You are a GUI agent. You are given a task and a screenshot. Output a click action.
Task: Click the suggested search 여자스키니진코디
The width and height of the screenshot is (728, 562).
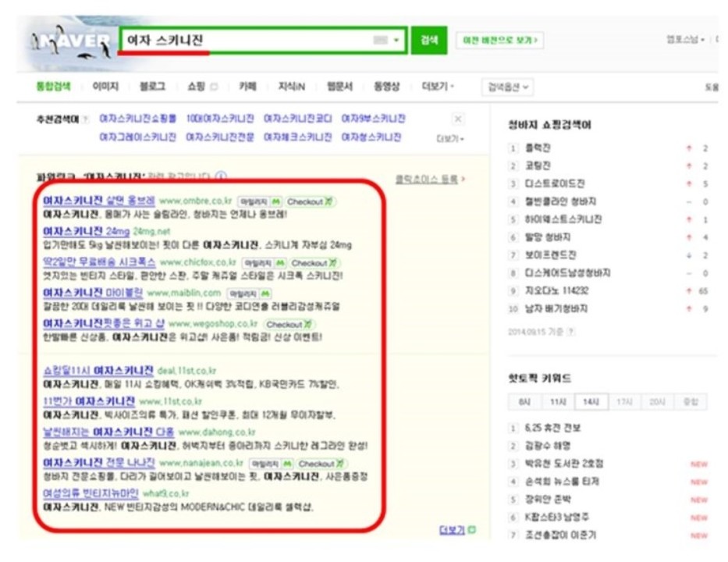tap(297, 119)
